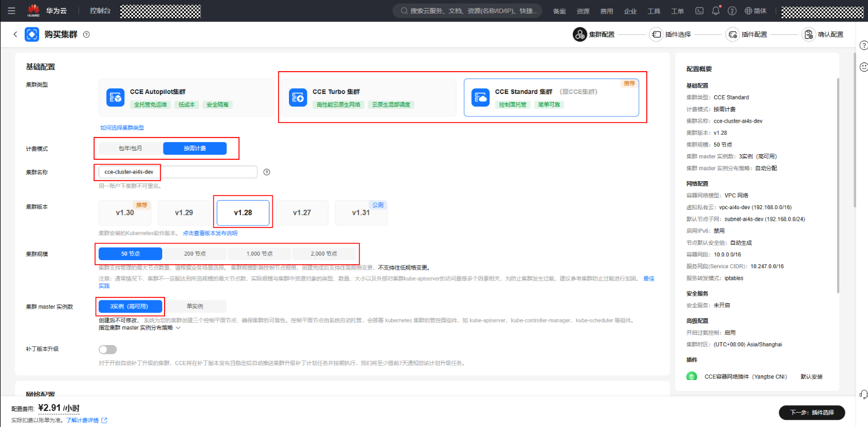Click external link icon beside 了解计费详情
868x427 pixels.
click(x=104, y=421)
